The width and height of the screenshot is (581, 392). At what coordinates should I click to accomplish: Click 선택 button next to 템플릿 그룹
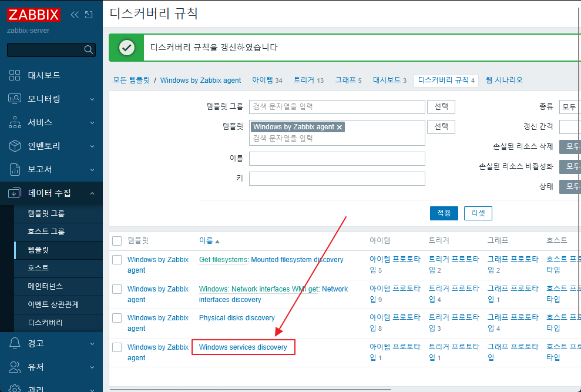point(441,107)
